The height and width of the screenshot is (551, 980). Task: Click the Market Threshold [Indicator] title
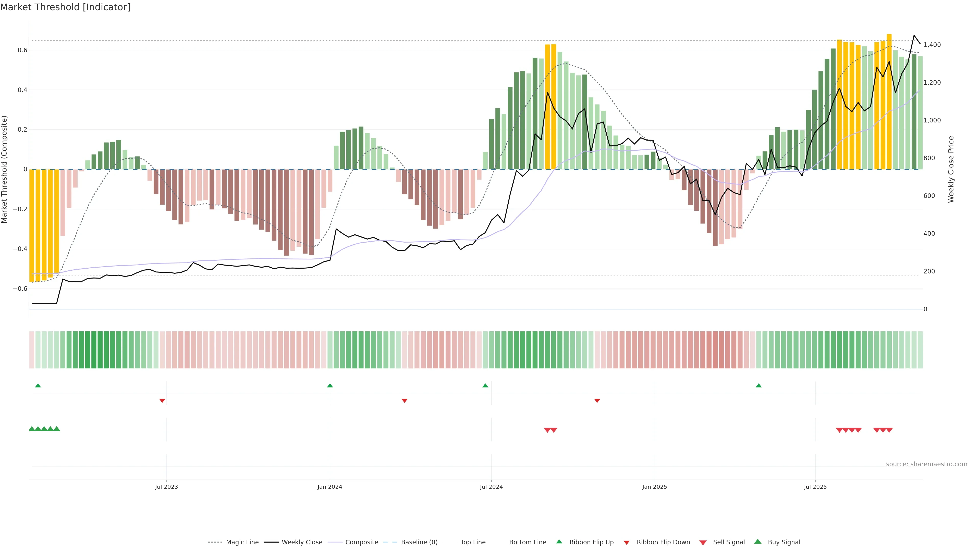[x=65, y=7]
